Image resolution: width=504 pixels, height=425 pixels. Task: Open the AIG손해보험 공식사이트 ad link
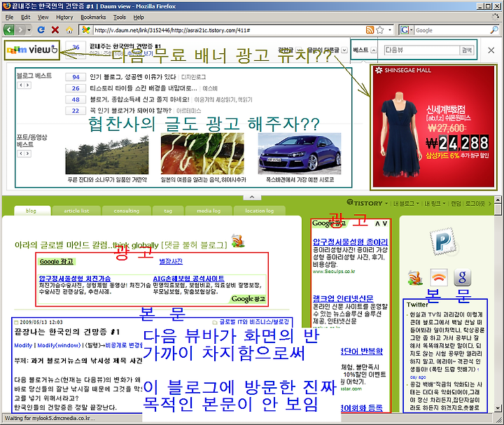pyautogui.click(x=188, y=279)
